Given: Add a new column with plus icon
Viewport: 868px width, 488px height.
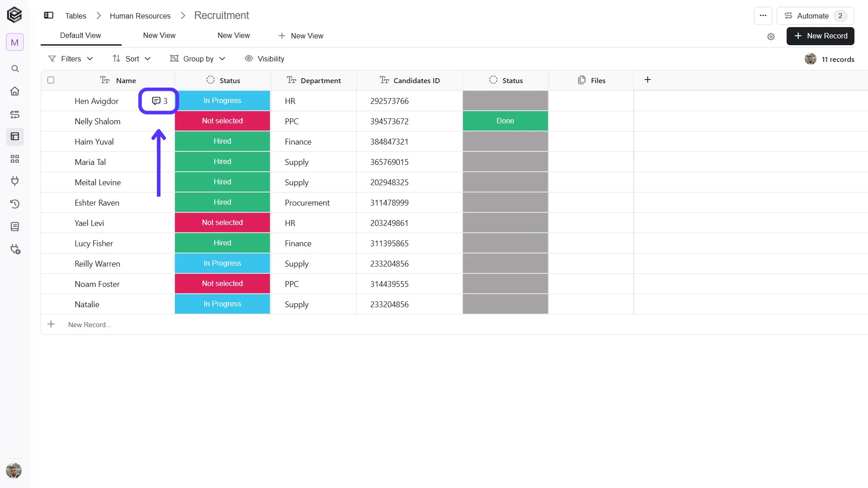Looking at the screenshot, I should [647, 80].
